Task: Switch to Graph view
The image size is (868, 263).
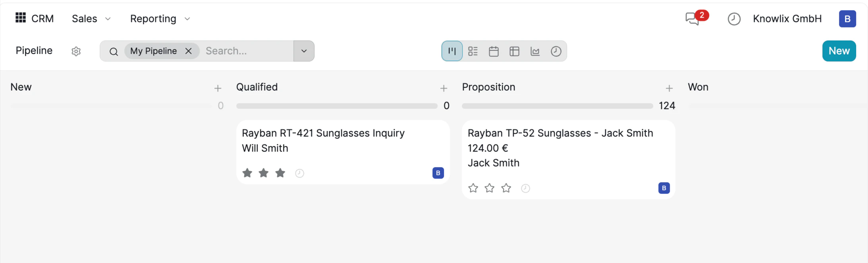Action: [x=535, y=51]
